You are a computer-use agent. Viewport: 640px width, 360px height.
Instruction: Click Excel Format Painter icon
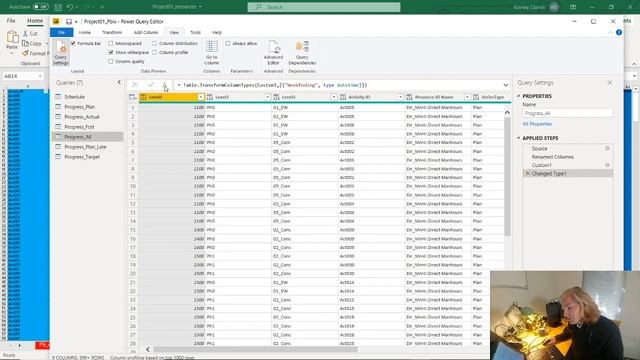[x=25, y=53]
